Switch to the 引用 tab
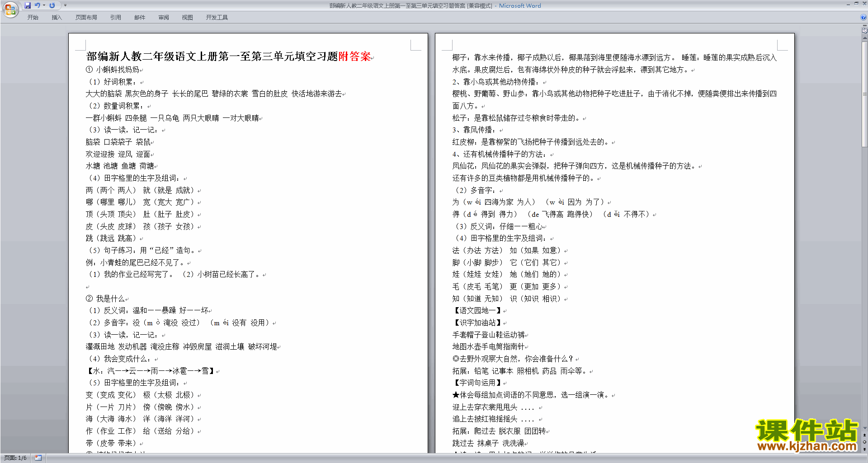The width and height of the screenshot is (868, 463). [116, 18]
